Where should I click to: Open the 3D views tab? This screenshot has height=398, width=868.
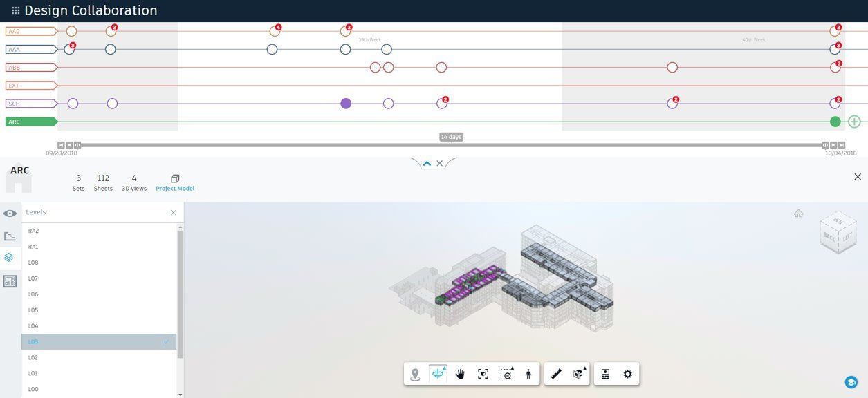click(134, 182)
